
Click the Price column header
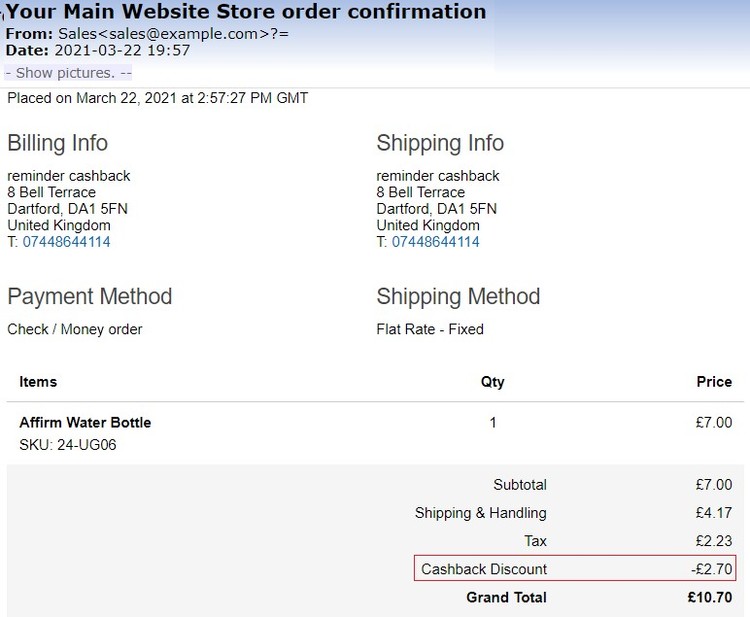click(x=714, y=382)
